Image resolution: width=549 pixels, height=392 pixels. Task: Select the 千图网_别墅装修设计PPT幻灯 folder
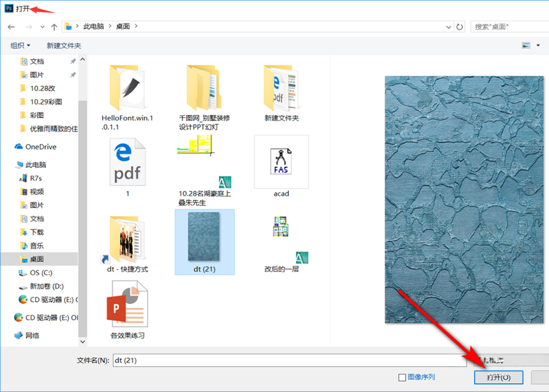pyautogui.click(x=205, y=98)
